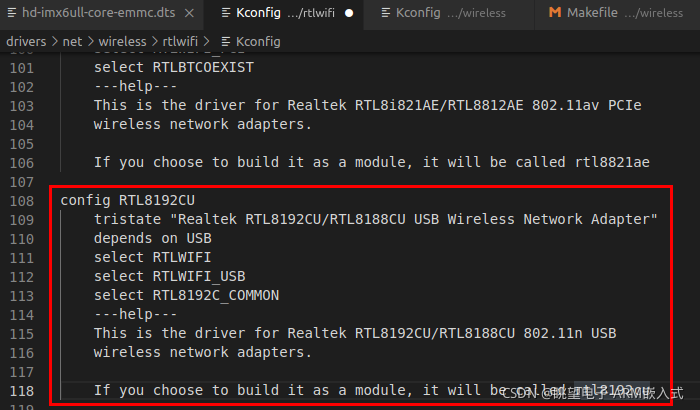The image size is (700, 410).
Task: Open wireless breadcrumb folder
Action: [x=122, y=42]
